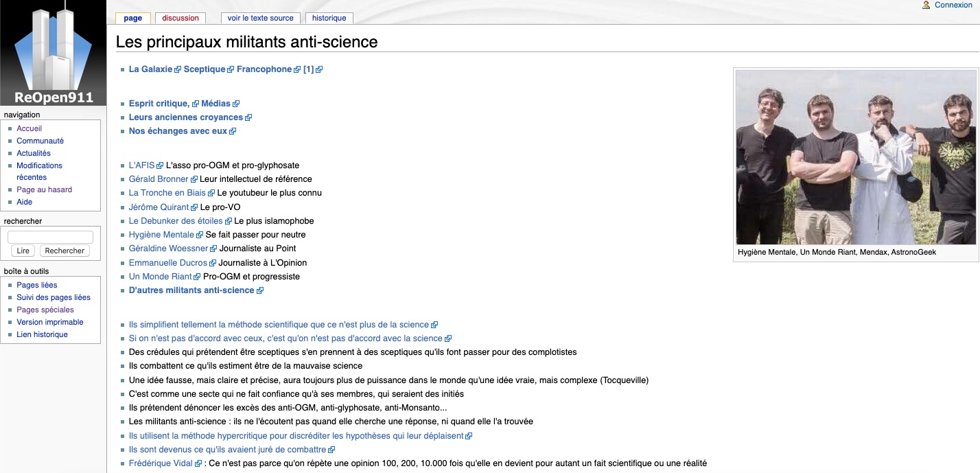This screenshot has width=980, height=473.
Task: Open the La Tronche en Biais link
Action: pyautogui.click(x=167, y=193)
